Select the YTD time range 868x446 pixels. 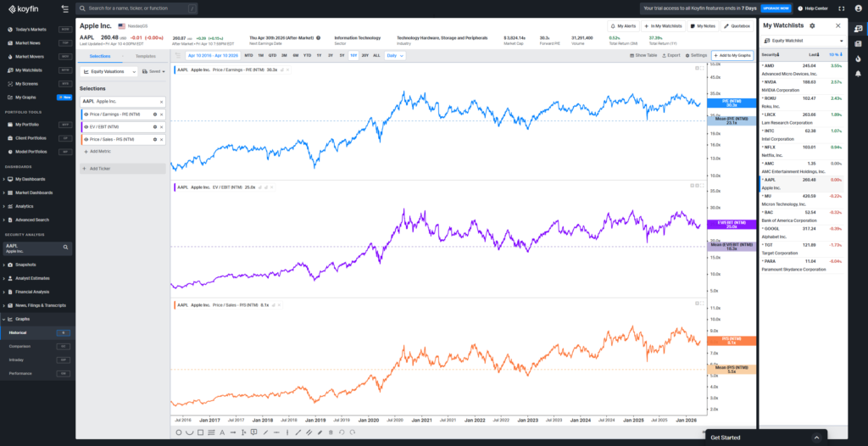click(x=307, y=55)
